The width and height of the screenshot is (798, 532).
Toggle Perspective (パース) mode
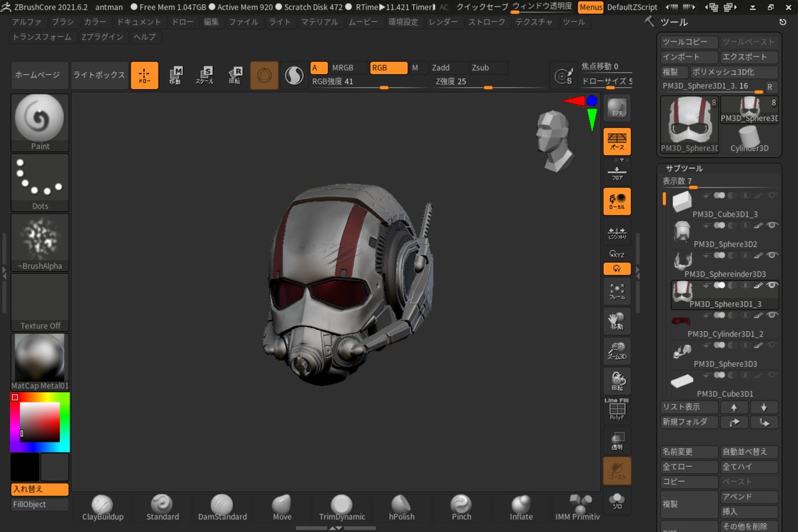(616, 141)
